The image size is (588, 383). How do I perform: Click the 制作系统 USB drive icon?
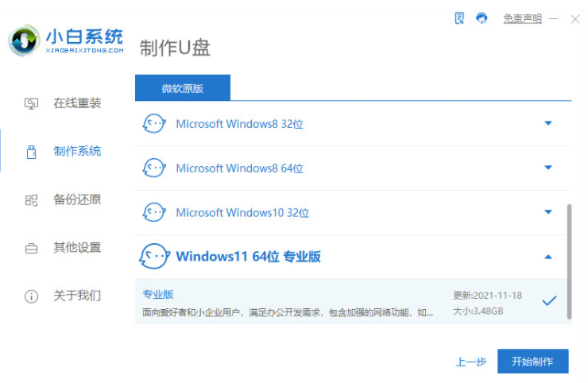pos(32,152)
